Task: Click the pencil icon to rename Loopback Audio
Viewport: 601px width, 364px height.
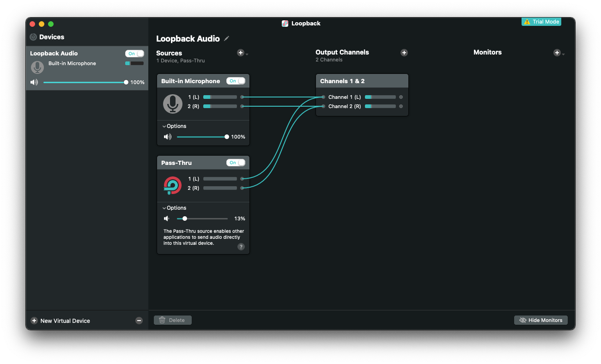Action: [x=226, y=39]
